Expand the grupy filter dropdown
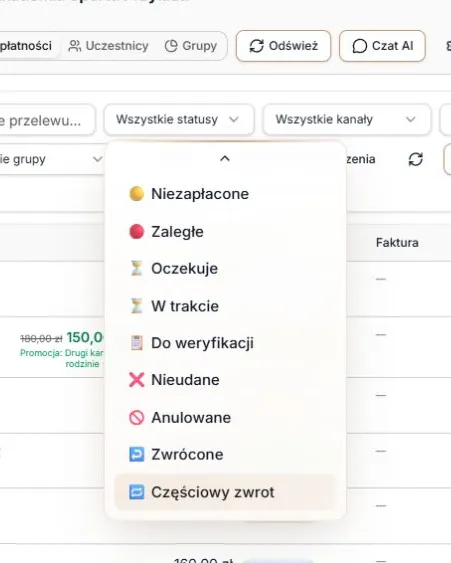 [51, 159]
